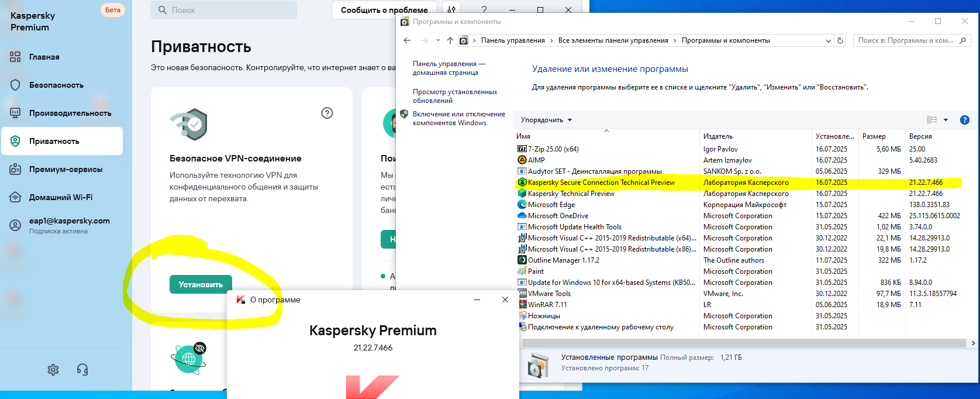Go up one level in control panel
This screenshot has height=399, width=980.
pyautogui.click(x=450, y=40)
